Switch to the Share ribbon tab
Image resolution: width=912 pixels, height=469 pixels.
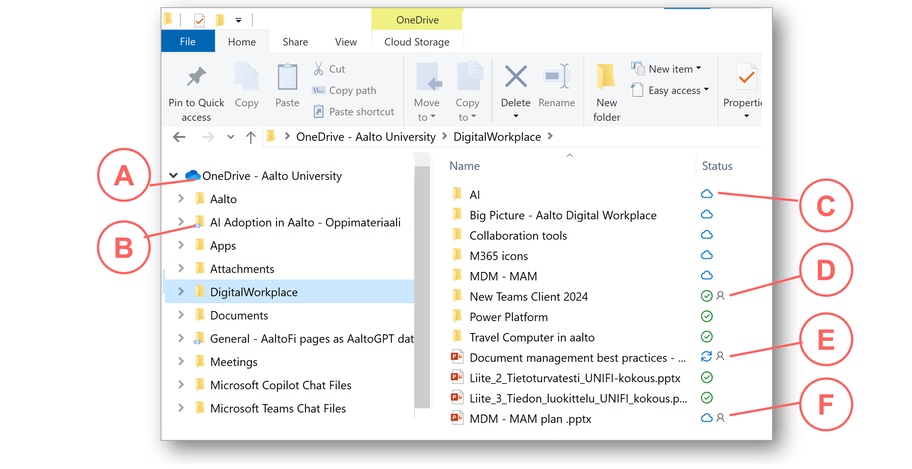[x=295, y=42]
